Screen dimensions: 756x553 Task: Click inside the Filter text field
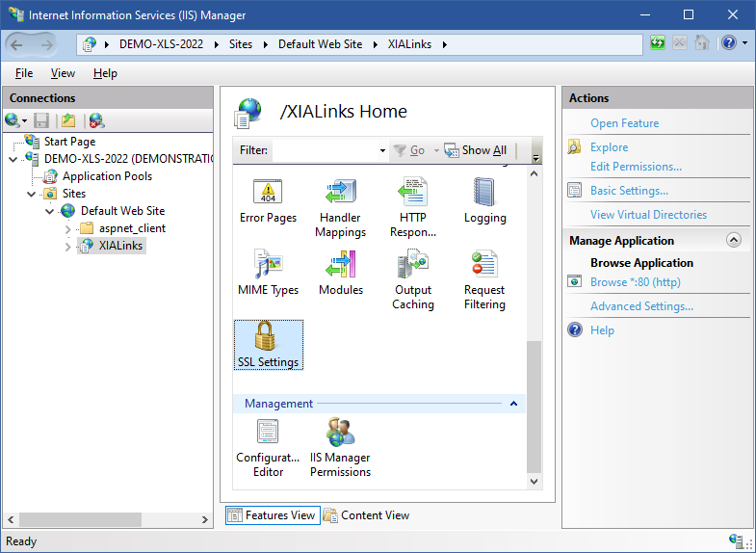point(325,150)
